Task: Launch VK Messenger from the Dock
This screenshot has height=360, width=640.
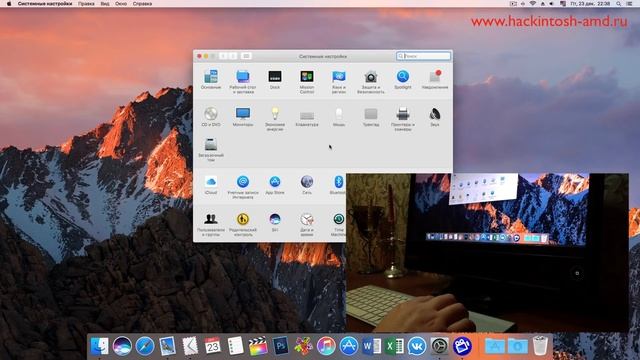Action: pos(417,346)
